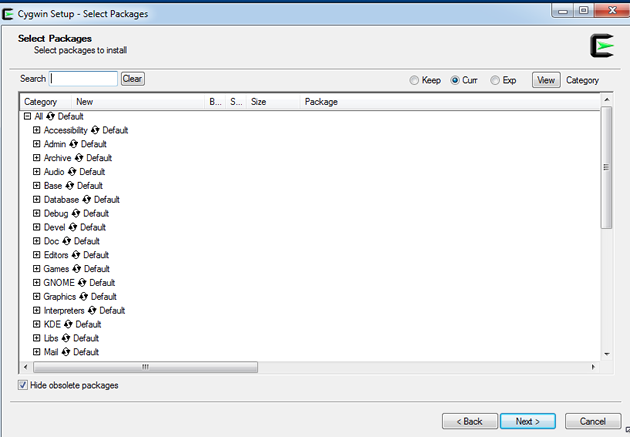Viewport: 630px width, 437px height.
Task: Click the New column header
Action: 138,102
